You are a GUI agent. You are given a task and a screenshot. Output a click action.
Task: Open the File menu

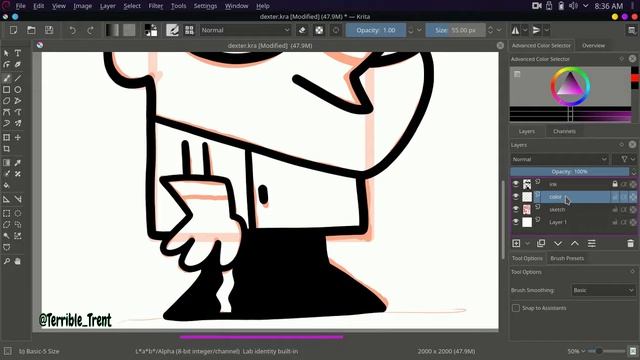pos(20,6)
